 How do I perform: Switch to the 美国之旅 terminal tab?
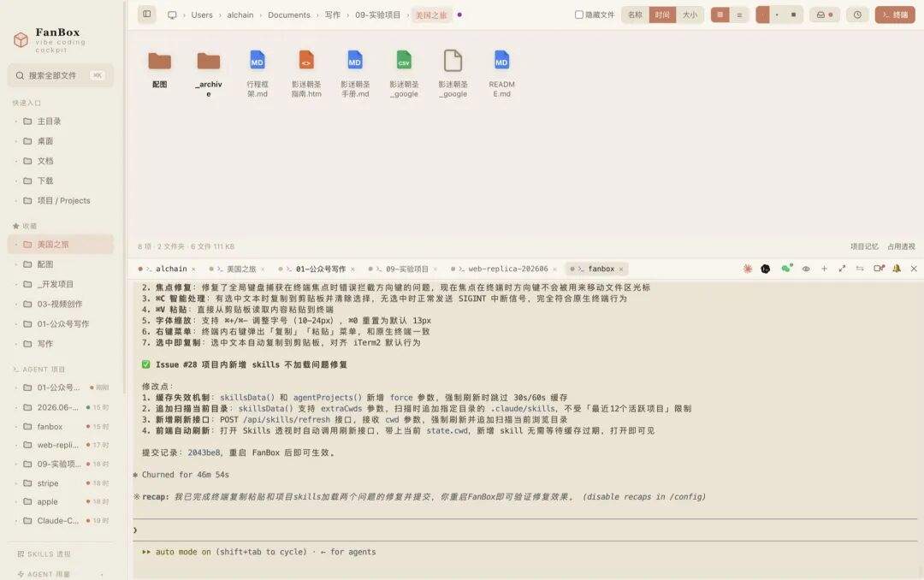pos(238,269)
